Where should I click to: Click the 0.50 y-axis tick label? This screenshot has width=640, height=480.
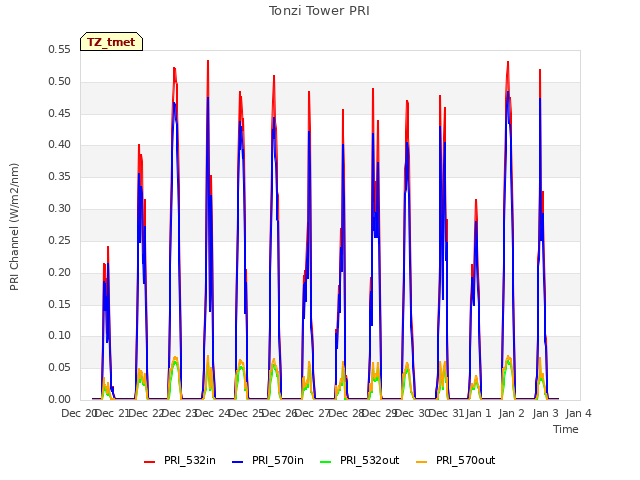[x=60, y=81]
